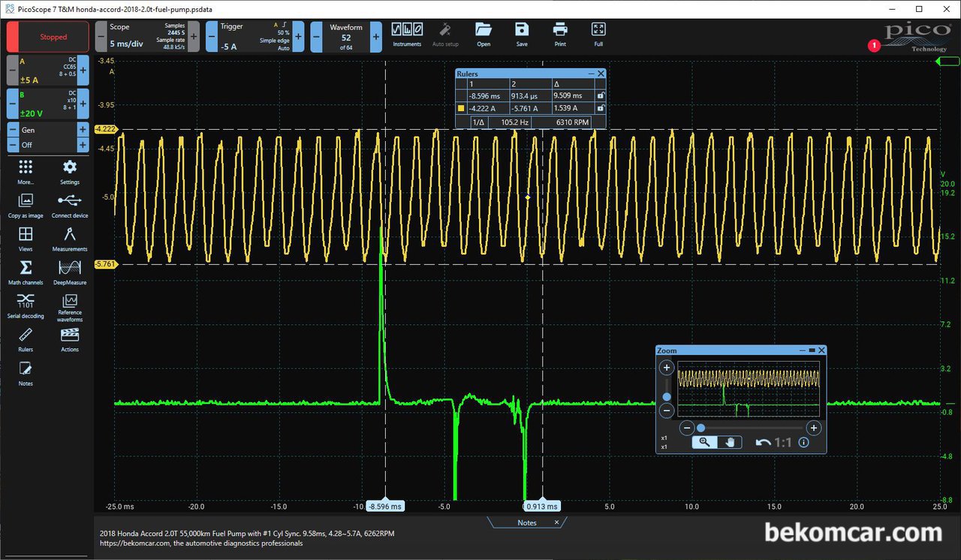Lower Trigger threshold with minus
The image size is (961, 560).
point(212,36)
